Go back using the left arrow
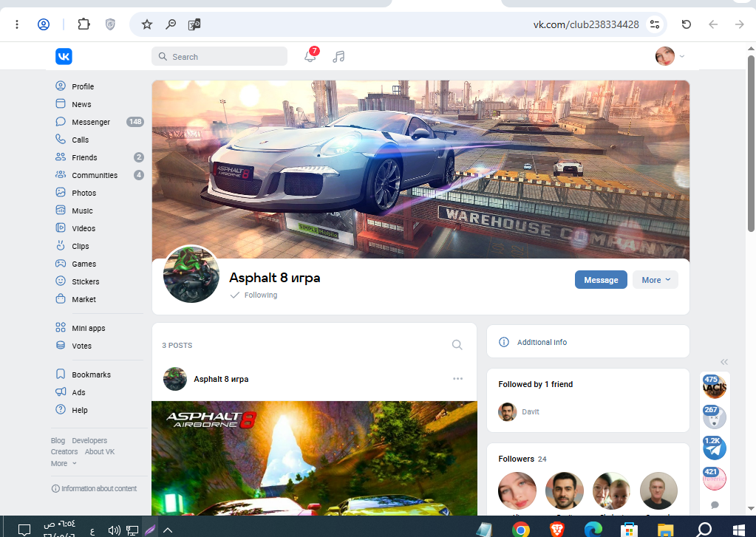The height and width of the screenshot is (537, 756). pyautogui.click(x=713, y=24)
